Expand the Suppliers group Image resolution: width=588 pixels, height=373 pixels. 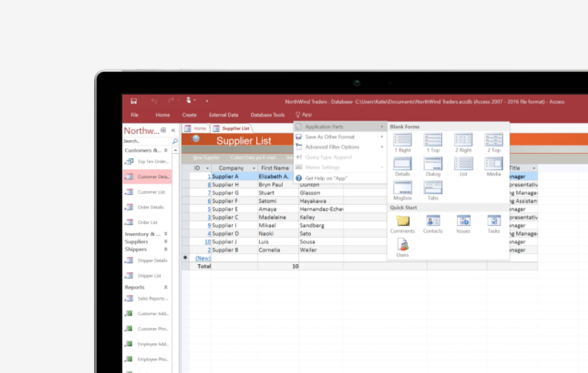coord(165,241)
